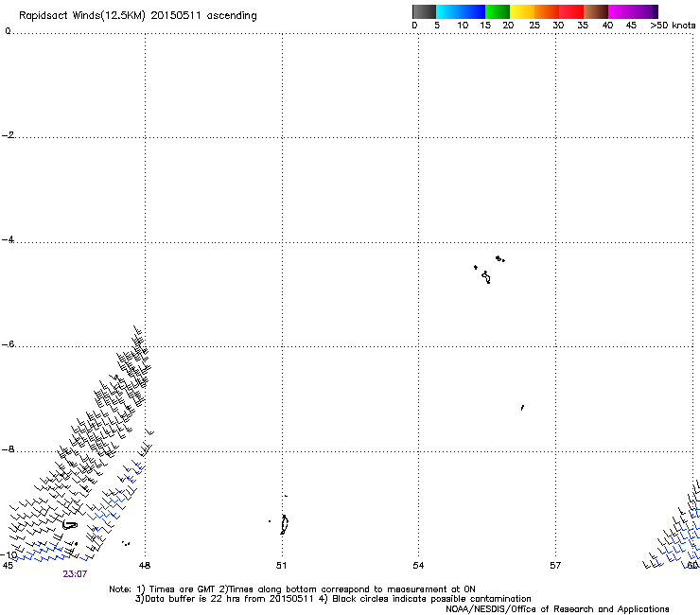Screen dimensions: 700x615
Task: Click the longitude label 48
Action: coord(145,566)
